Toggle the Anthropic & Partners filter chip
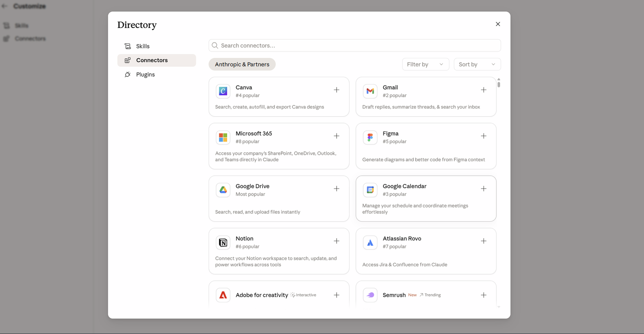The image size is (644, 334). coord(242,64)
